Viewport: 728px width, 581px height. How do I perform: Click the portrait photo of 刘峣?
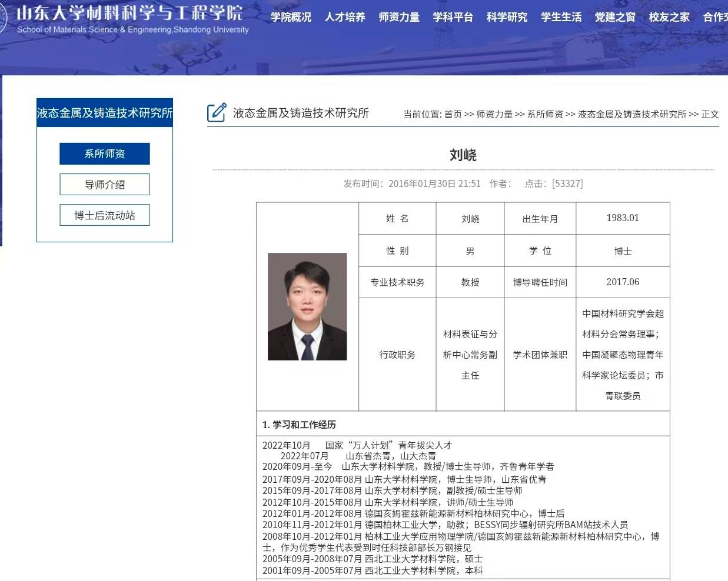point(307,306)
